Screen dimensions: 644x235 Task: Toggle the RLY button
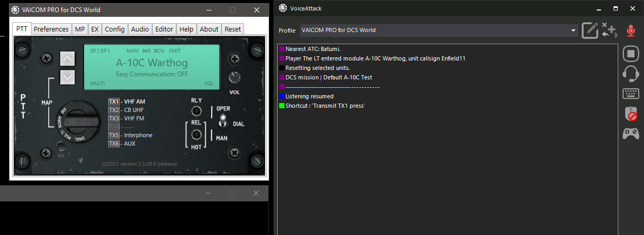(197, 111)
